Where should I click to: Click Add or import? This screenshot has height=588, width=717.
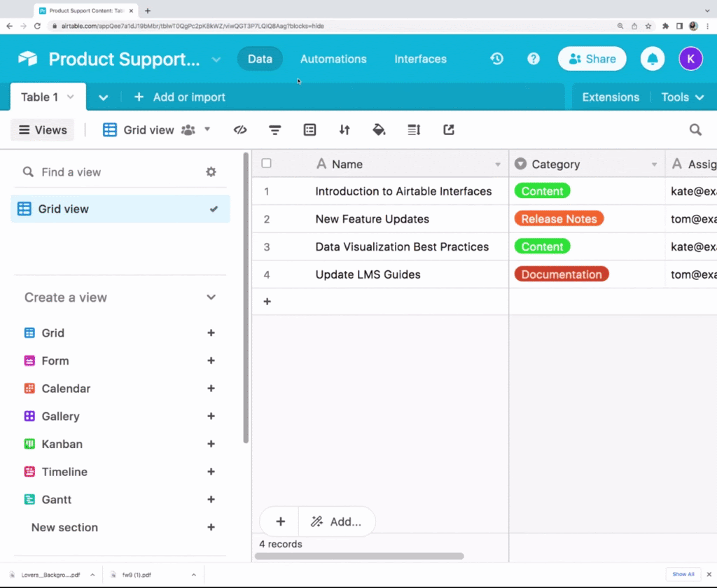[x=180, y=97]
